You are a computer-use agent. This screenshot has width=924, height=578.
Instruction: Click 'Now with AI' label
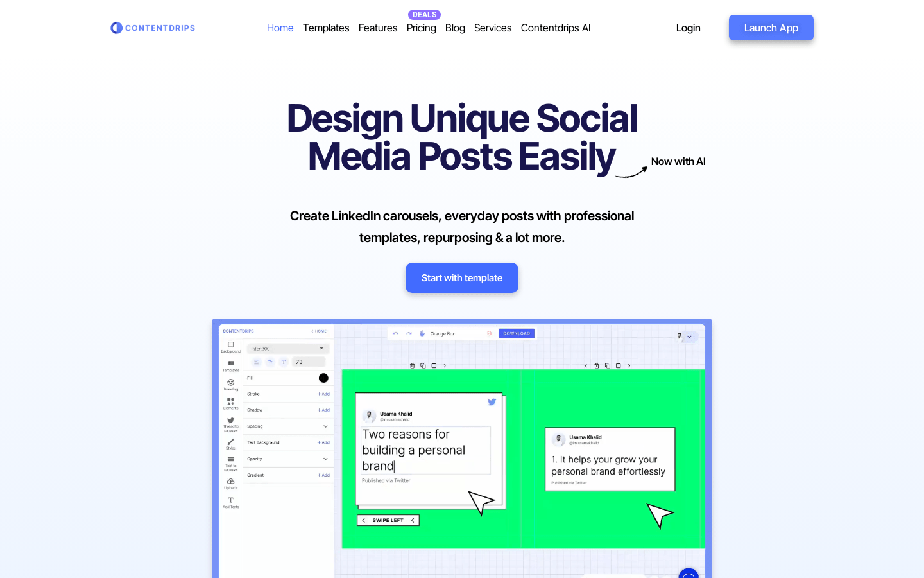[x=678, y=162]
